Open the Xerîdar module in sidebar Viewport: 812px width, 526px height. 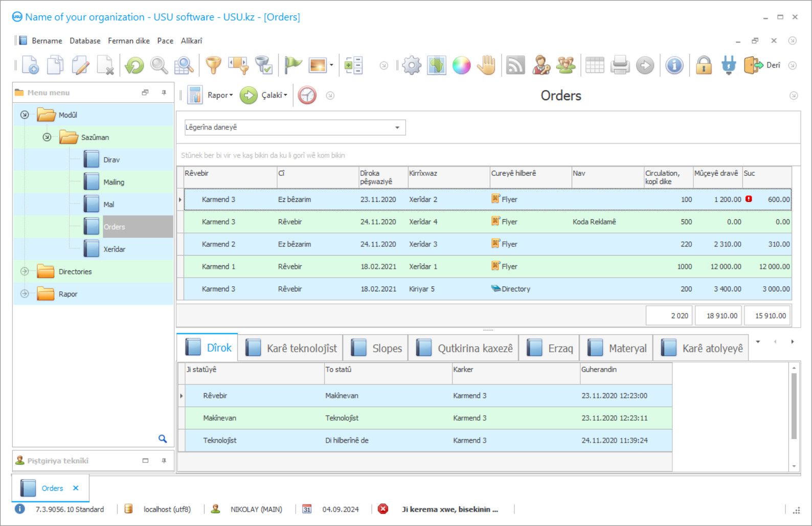click(x=114, y=249)
